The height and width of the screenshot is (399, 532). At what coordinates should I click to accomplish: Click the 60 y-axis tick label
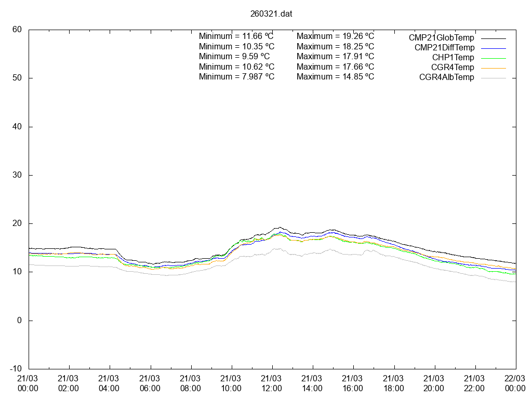click(17, 30)
